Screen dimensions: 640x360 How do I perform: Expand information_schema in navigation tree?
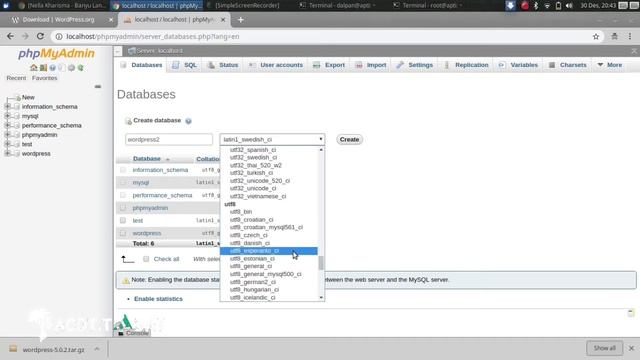click(7, 107)
